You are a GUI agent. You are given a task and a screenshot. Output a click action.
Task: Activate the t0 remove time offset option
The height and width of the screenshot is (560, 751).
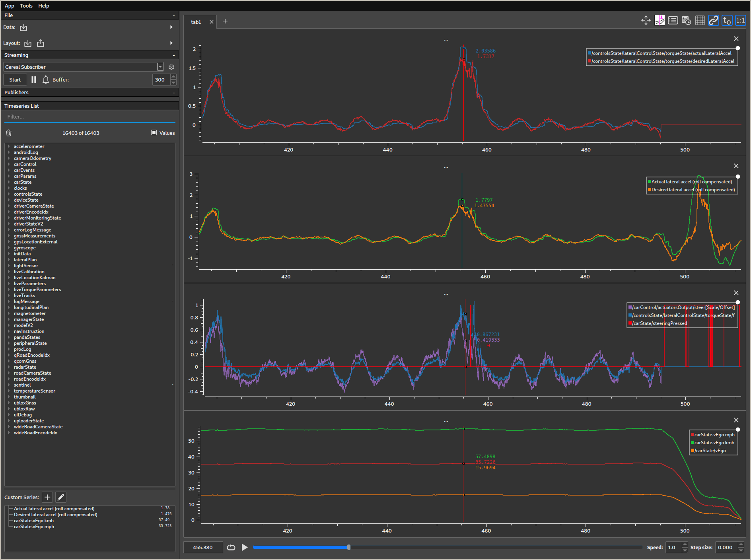pos(726,20)
